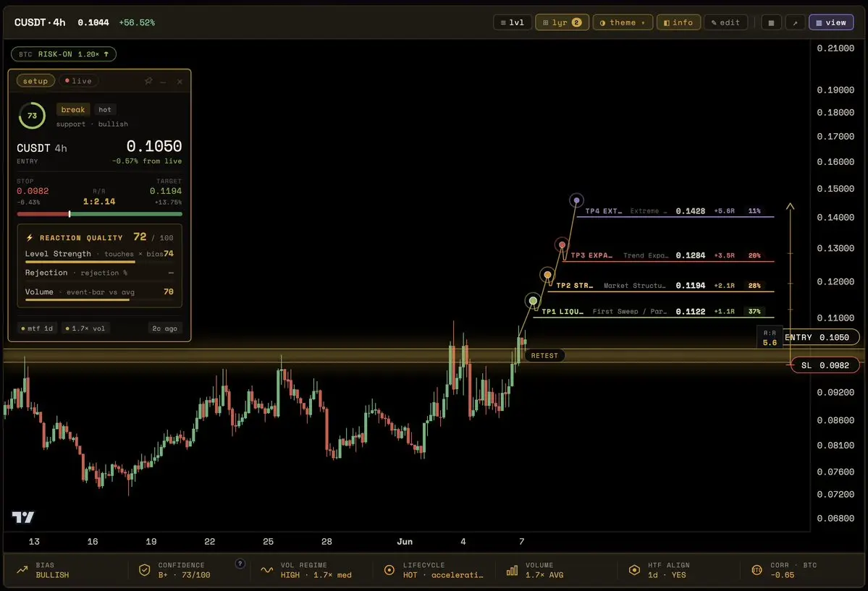Click the view button
Image resolution: width=868 pixels, height=591 pixels.
(831, 22)
